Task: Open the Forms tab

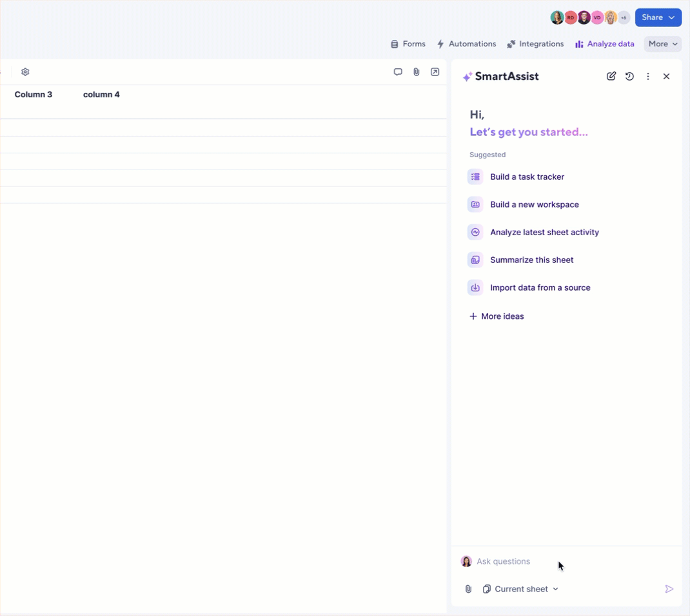Action: pyautogui.click(x=408, y=44)
